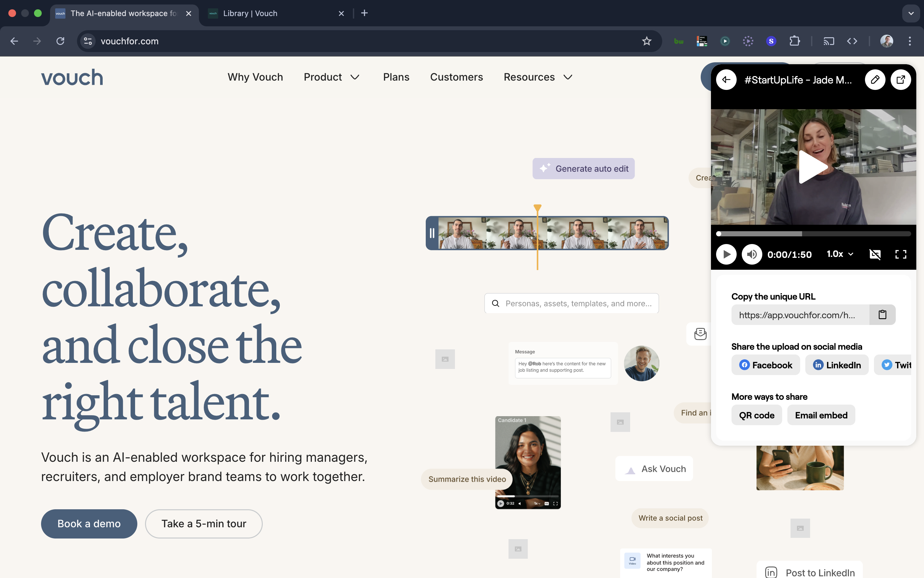
Task: Open the video in a new window
Action: 901,80
